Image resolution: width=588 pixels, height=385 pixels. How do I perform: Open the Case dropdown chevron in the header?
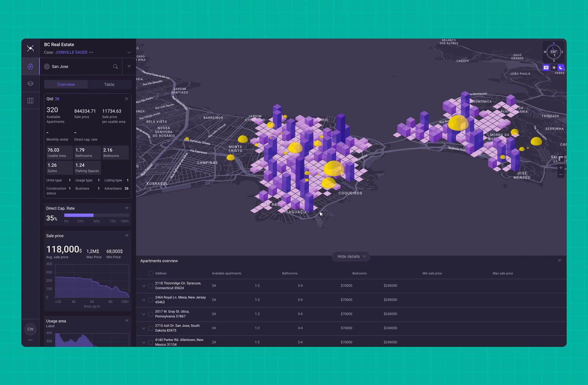(x=129, y=52)
